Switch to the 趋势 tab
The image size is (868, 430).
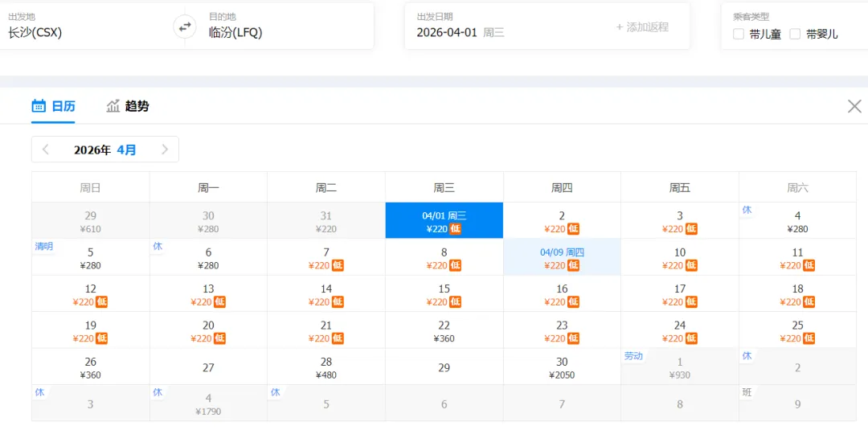click(x=127, y=106)
